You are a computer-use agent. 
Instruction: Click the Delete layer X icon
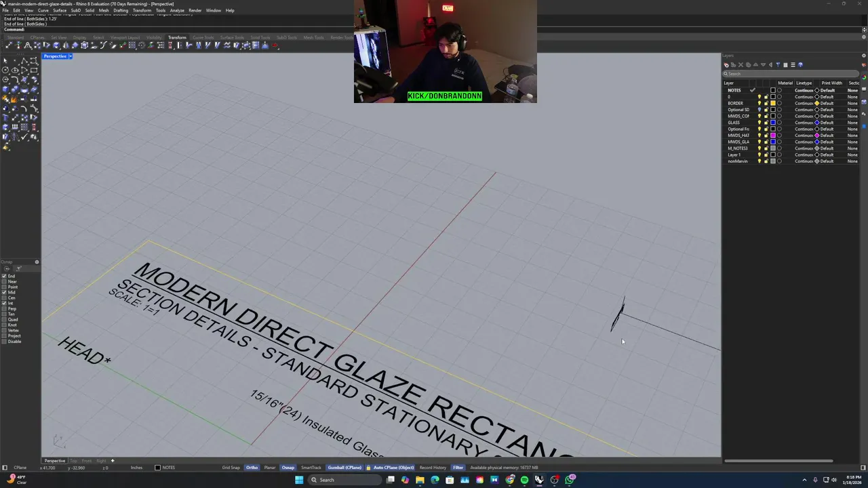741,65
